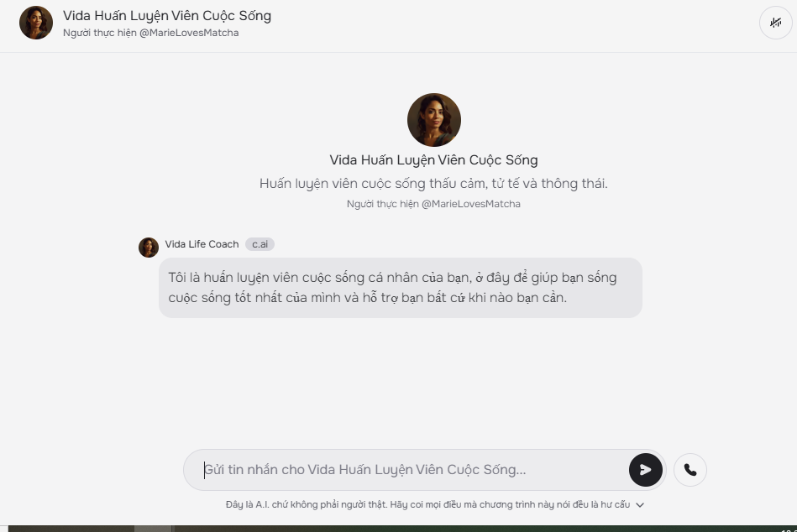Viewport: 797px width, 532px height.
Task: Click the greeting message bubble from Vida
Action: (x=401, y=288)
